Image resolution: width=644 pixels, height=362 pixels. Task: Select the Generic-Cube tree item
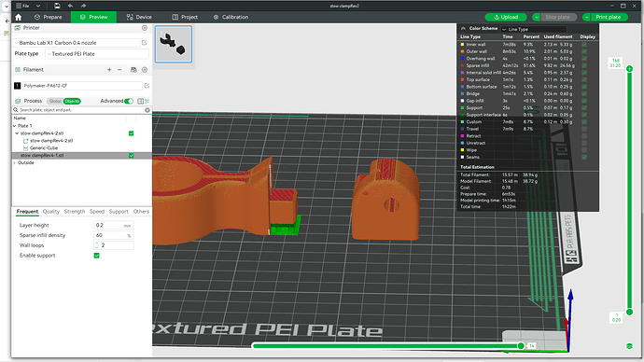[x=44, y=148]
